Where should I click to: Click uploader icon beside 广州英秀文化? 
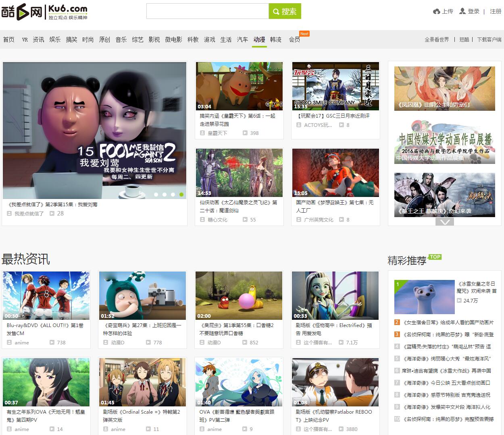coord(299,220)
